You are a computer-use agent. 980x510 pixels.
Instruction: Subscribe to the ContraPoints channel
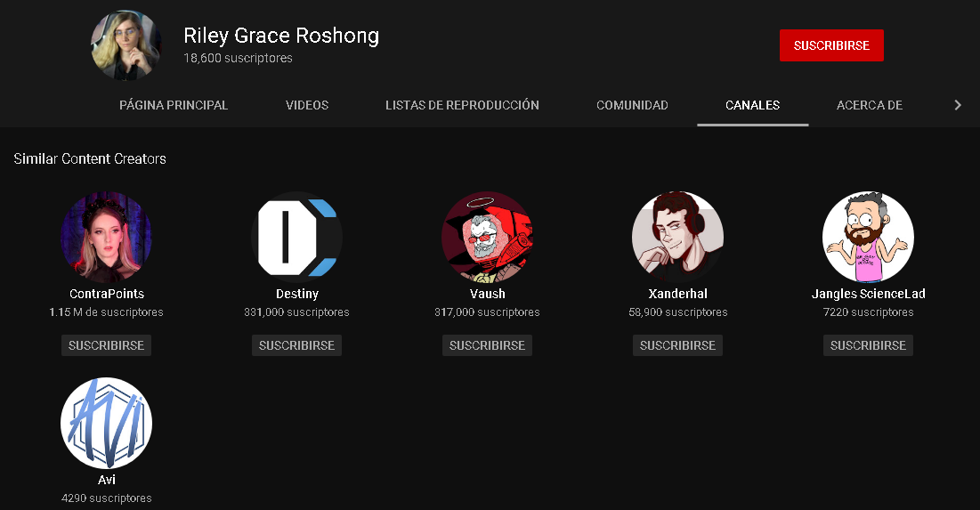pyautogui.click(x=106, y=345)
